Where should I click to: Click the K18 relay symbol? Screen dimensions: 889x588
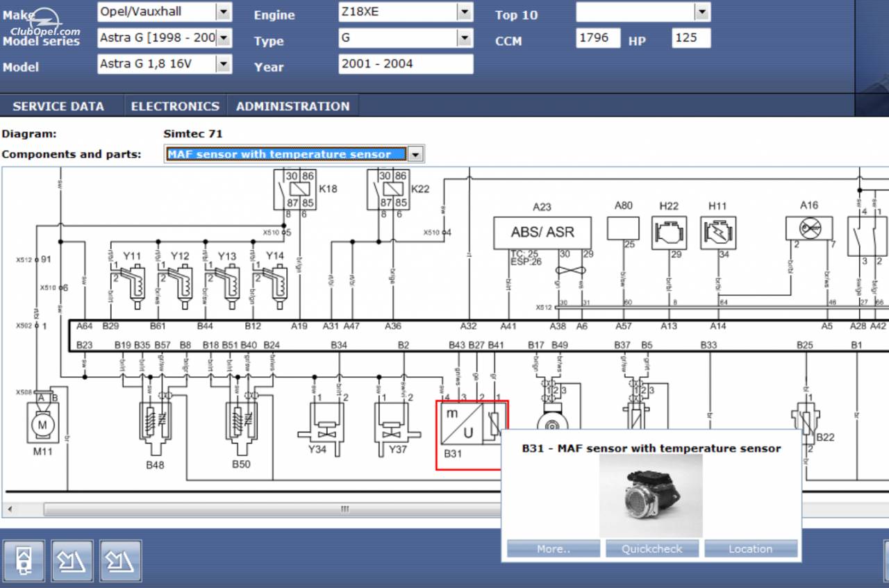coord(294,190)
